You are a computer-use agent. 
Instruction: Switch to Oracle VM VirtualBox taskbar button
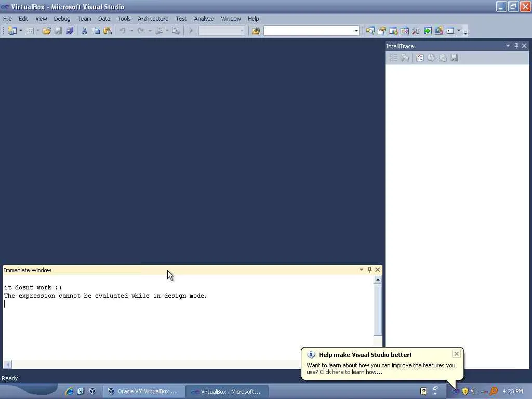click(x=144, y=391)
